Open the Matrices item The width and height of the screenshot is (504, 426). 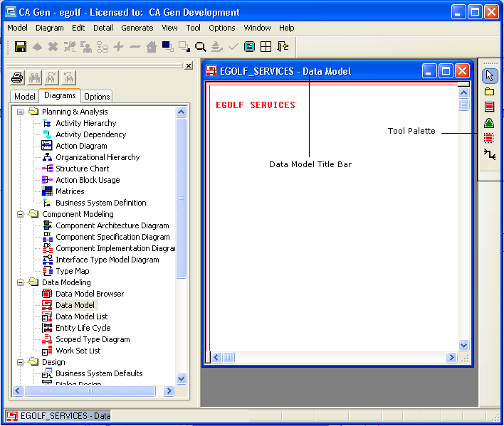click(x=70, y=191)
